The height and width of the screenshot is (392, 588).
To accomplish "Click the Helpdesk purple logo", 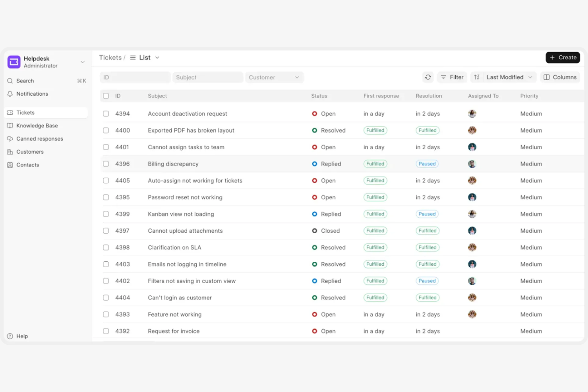I will click(x=14, y=62).
